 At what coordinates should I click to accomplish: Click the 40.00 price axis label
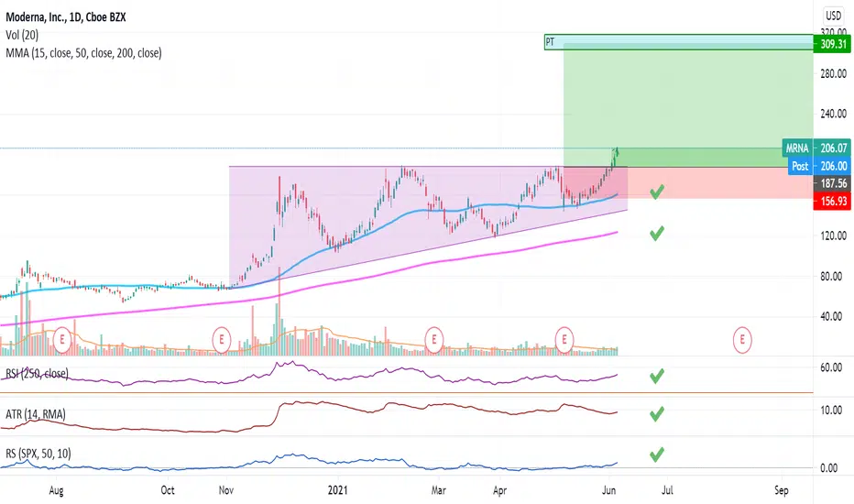coord(833,316)
